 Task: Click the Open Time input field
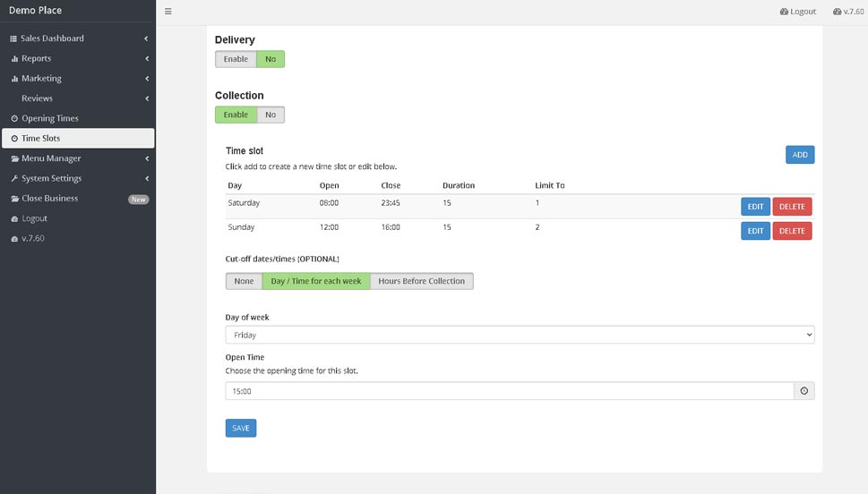510,391
